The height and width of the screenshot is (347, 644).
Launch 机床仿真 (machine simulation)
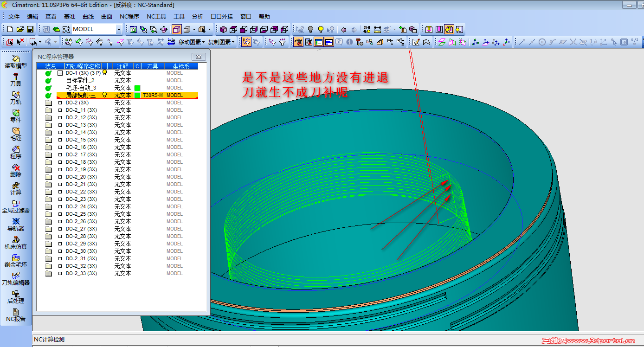[16, 243]
